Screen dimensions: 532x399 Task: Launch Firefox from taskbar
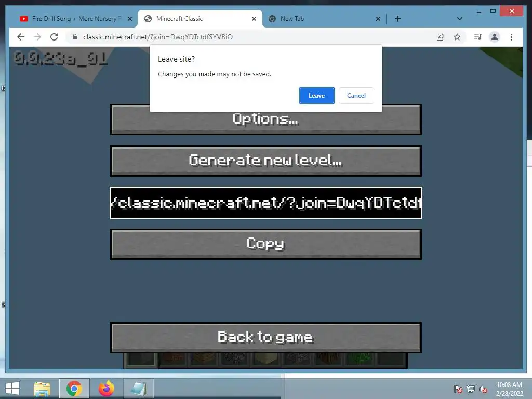coord(106,389)
